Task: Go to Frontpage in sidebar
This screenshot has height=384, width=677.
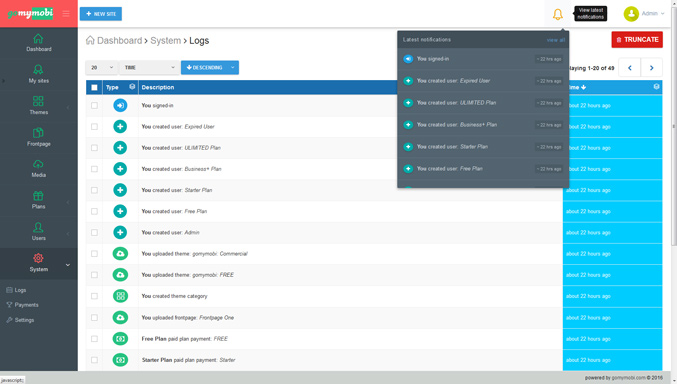Action: [x=38, y=137]
